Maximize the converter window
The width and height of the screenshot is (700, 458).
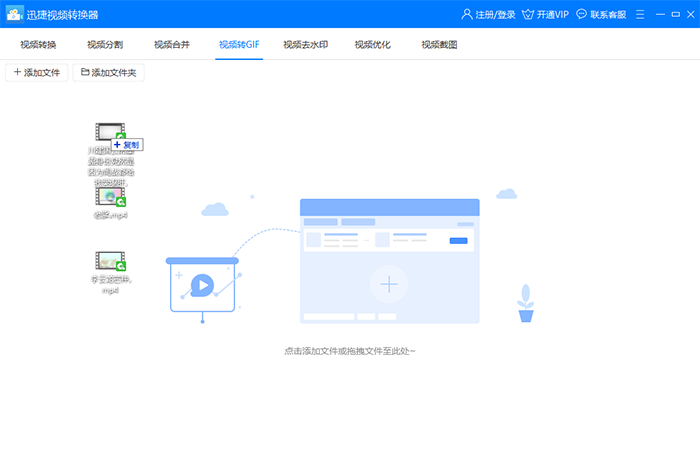(x=675, y=15)
